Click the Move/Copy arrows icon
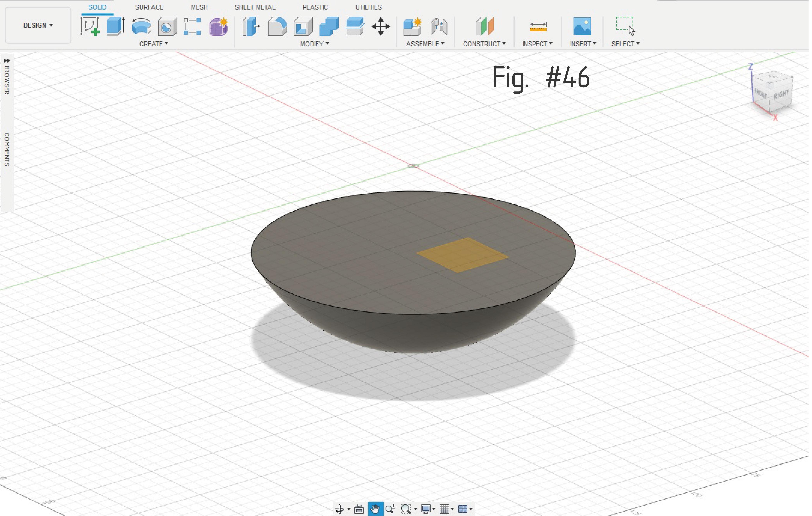 (381, 26)
